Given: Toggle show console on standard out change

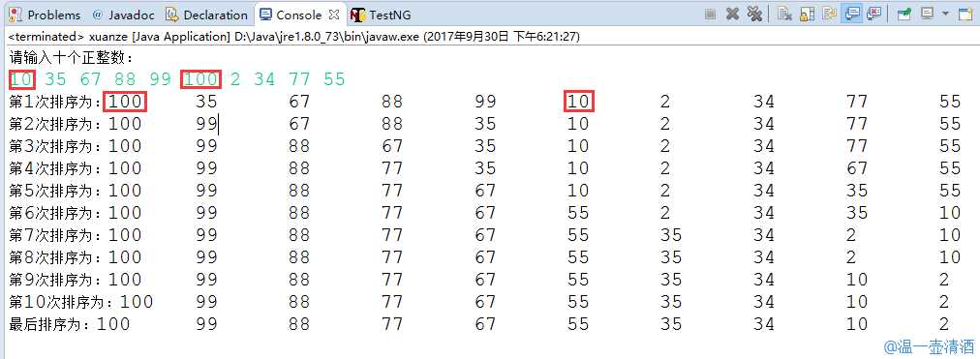Looking at the screenshot, I should (851, 15).
